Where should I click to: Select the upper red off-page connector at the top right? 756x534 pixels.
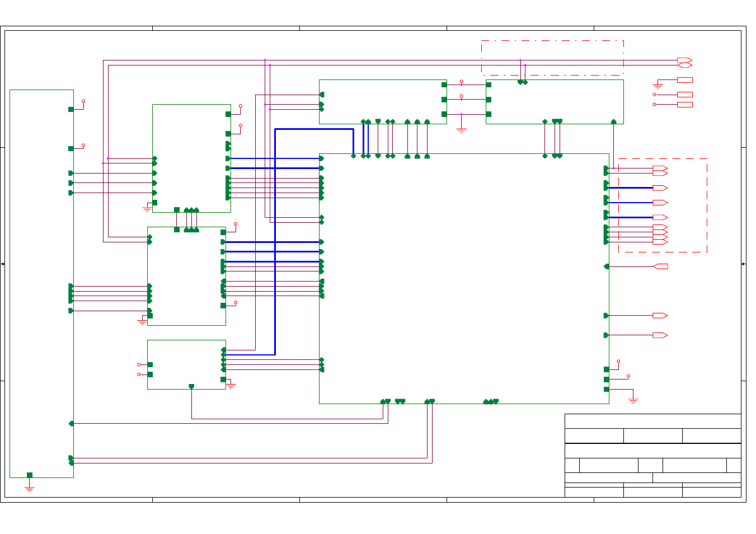(684, 60)
